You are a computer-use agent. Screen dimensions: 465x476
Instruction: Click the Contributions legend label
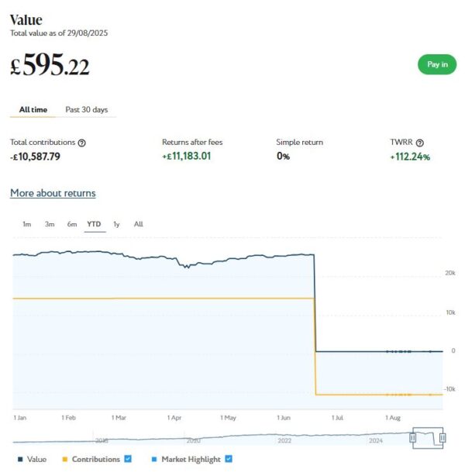[96, 459]
